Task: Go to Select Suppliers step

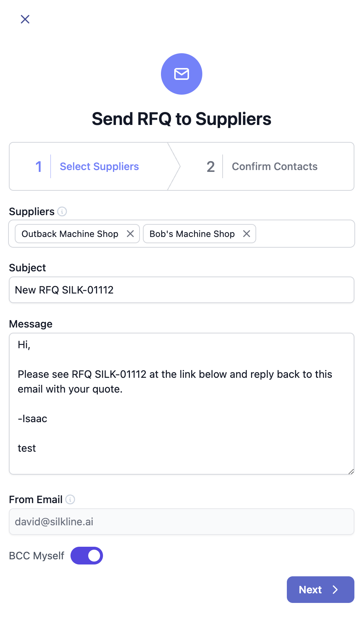Action: [x=99, y=166]
